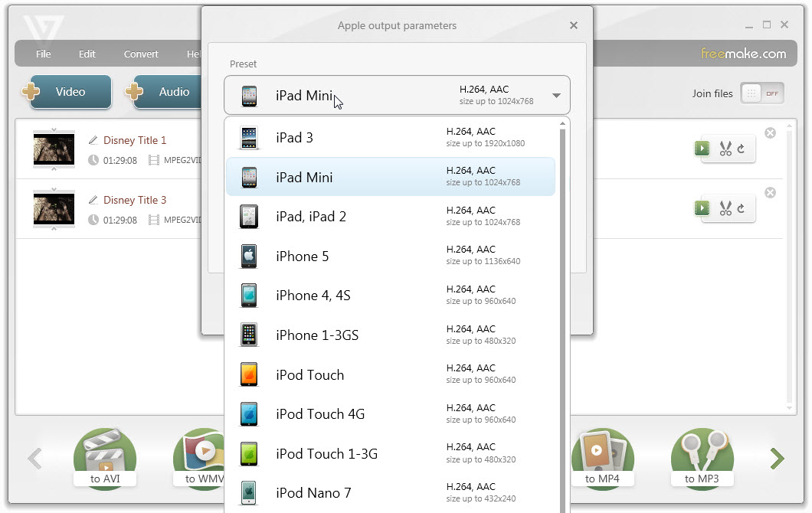Show more output formats with the right arrow
The height and width of the screenshot is (513, 812).
[777, 459]
